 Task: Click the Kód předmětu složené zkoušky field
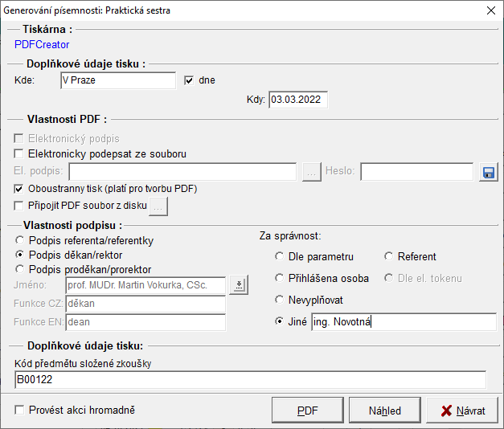tap(249, 380)
